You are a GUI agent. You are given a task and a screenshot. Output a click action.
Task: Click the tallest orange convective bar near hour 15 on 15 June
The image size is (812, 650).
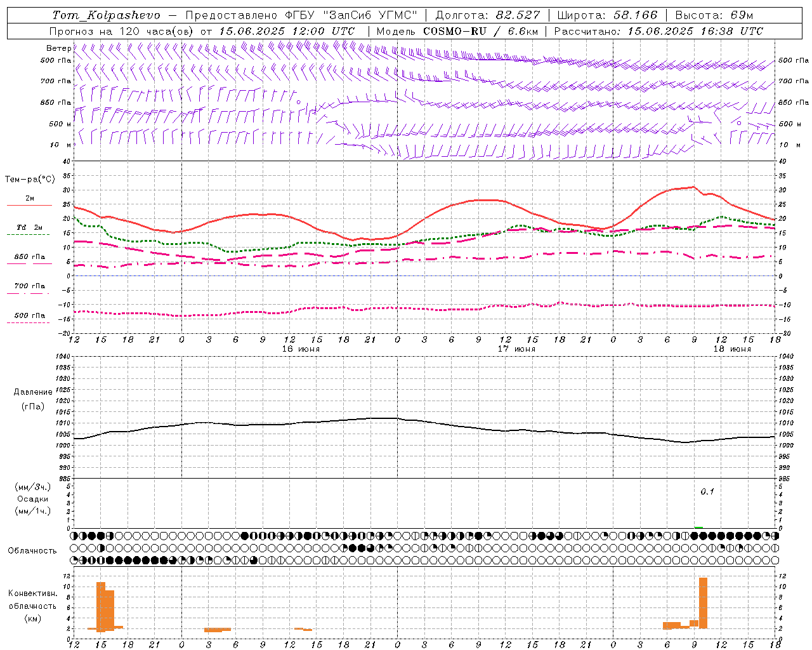pos(101,606)
